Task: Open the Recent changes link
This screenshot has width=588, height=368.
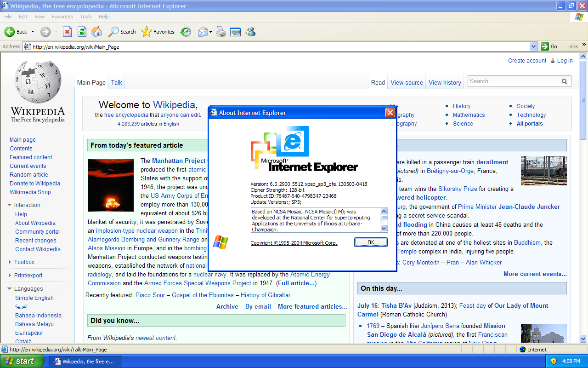Action: coord(36,241)
